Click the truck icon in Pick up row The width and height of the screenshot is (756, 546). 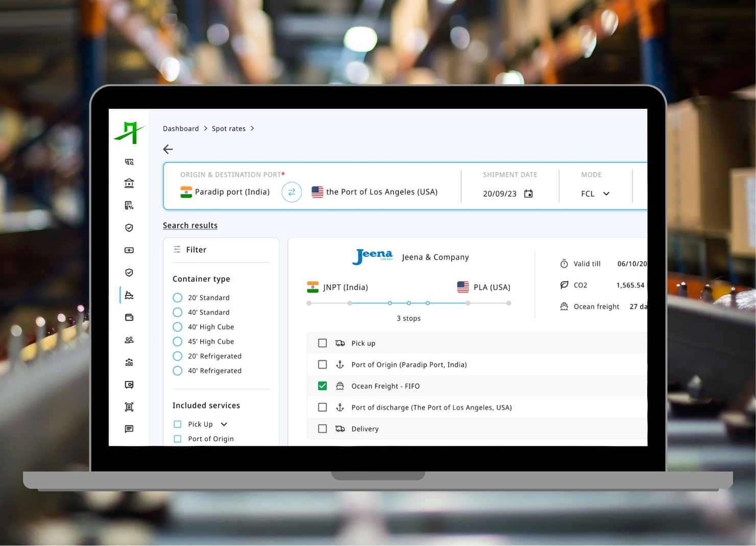(x=340, y=343)
